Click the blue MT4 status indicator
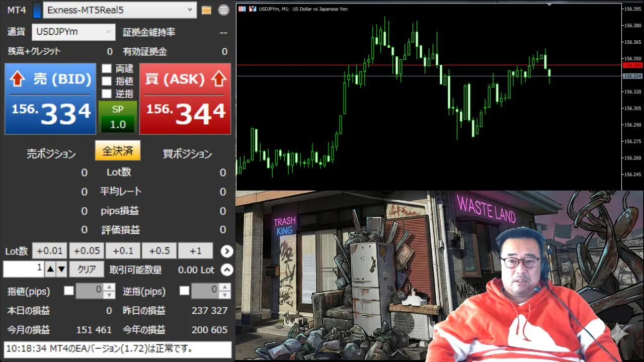The width and height of the screenshot is (644, 362). click(x=37, y=10)
